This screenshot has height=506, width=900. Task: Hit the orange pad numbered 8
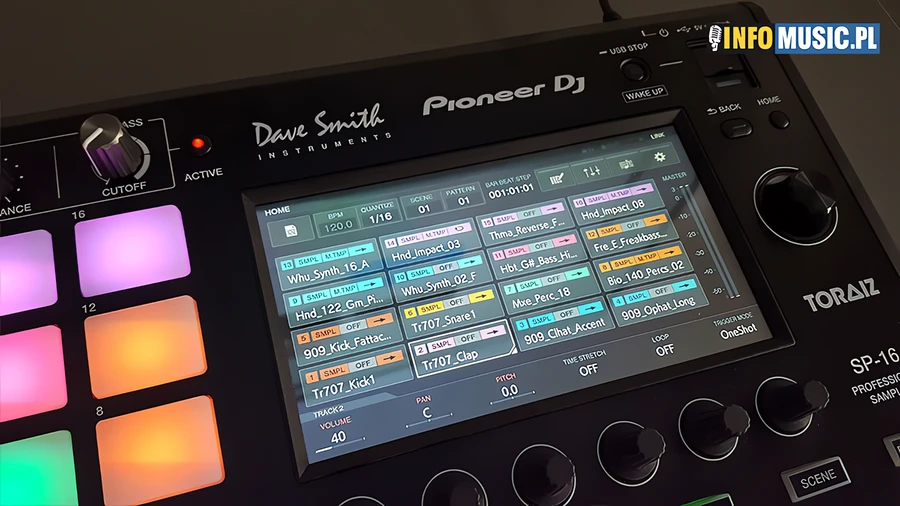(x=161, y=450)
